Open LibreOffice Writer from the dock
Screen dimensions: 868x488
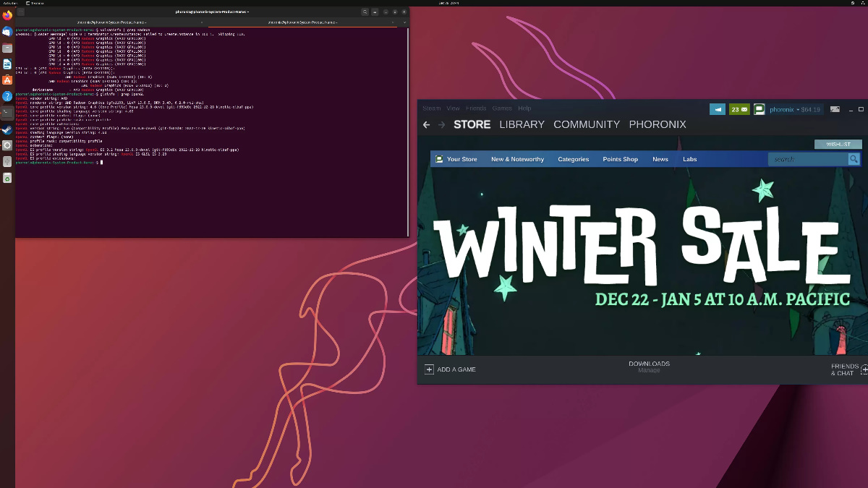pos(7,64)
